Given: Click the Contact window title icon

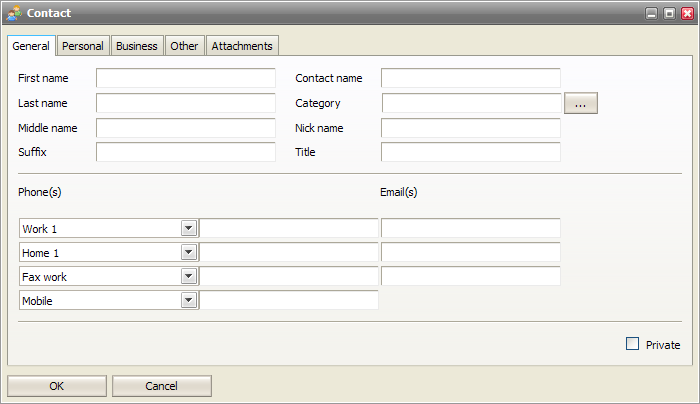Looking at the screenshot, I should click(14, 13).
